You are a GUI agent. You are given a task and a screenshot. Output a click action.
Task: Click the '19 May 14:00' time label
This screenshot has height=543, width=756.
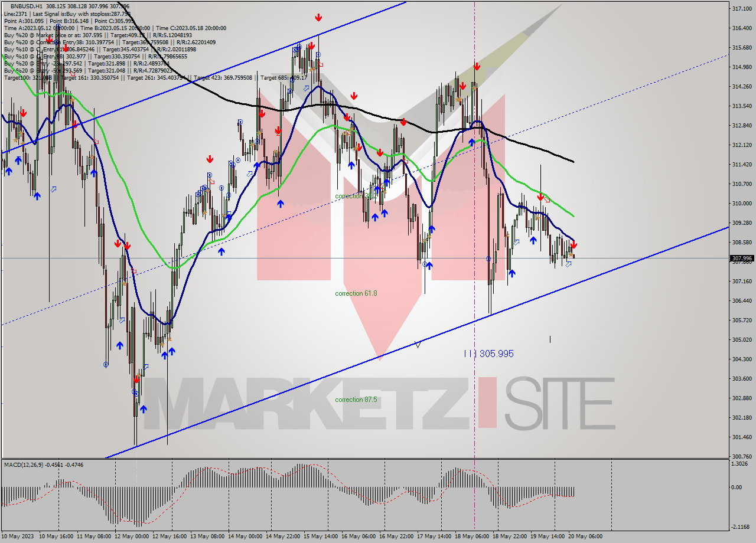coord(546,537)
